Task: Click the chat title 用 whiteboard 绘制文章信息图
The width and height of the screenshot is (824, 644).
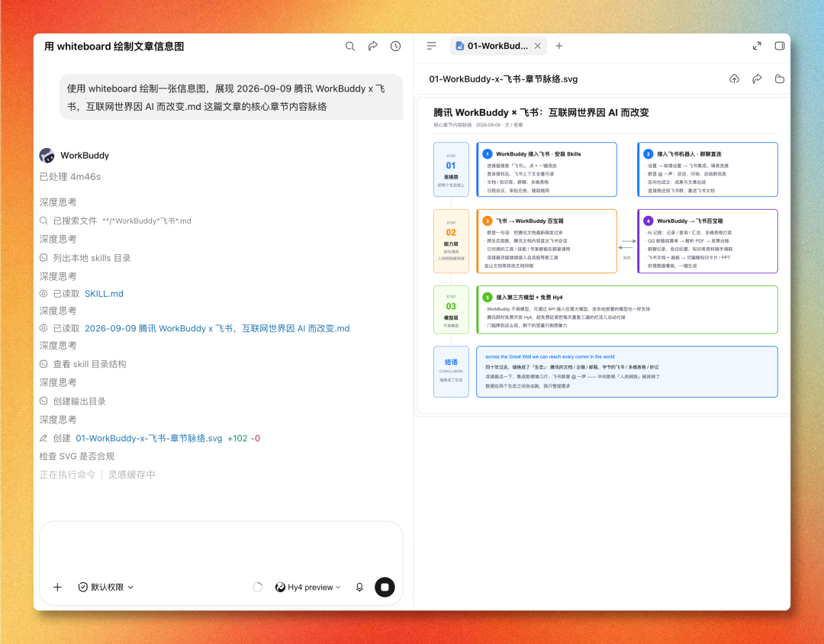Action: pos(114,47)
